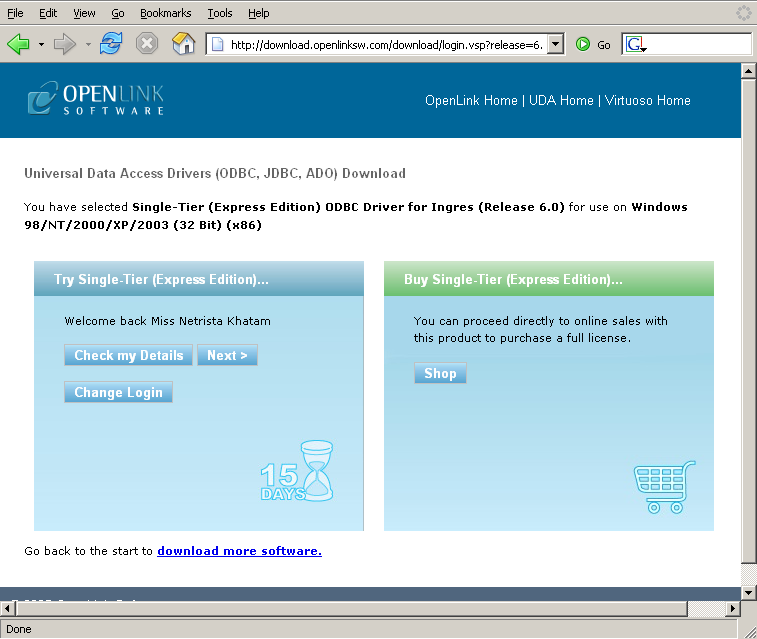Click the 15 days hourglass icon

pyautogui.click(x=297, y=471)
